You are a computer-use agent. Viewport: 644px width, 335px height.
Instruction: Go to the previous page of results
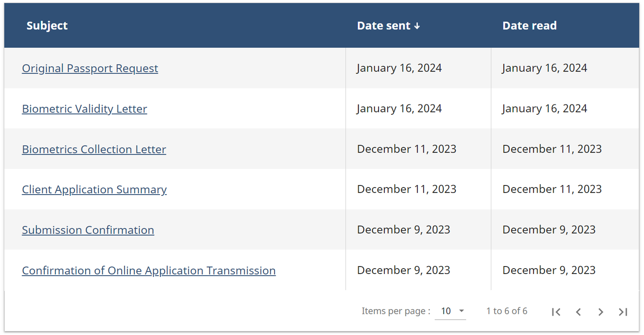point(578,312)
